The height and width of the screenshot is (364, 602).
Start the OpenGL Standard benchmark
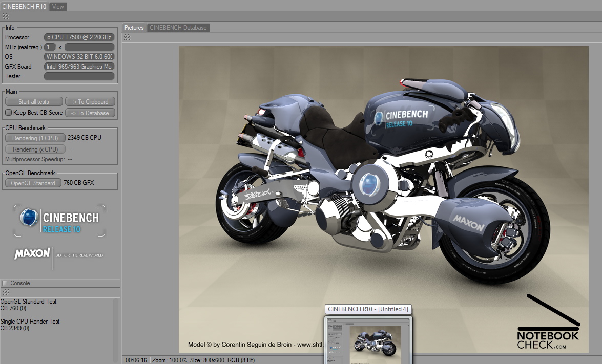pos(33,183)
